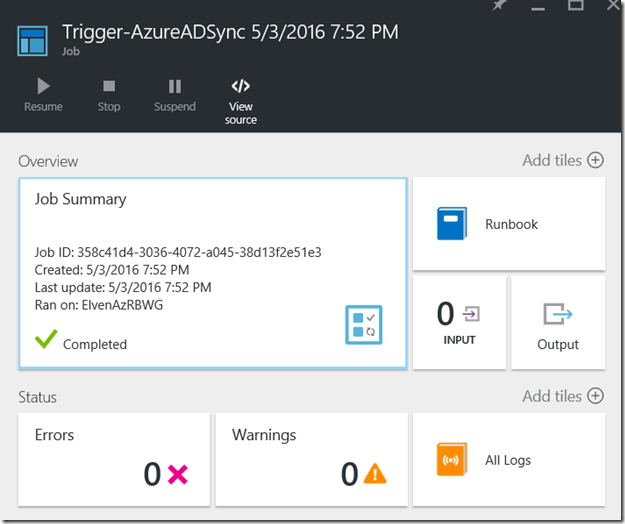Open the Output tile
625x524 pixels.
click(x=557, y=322)
